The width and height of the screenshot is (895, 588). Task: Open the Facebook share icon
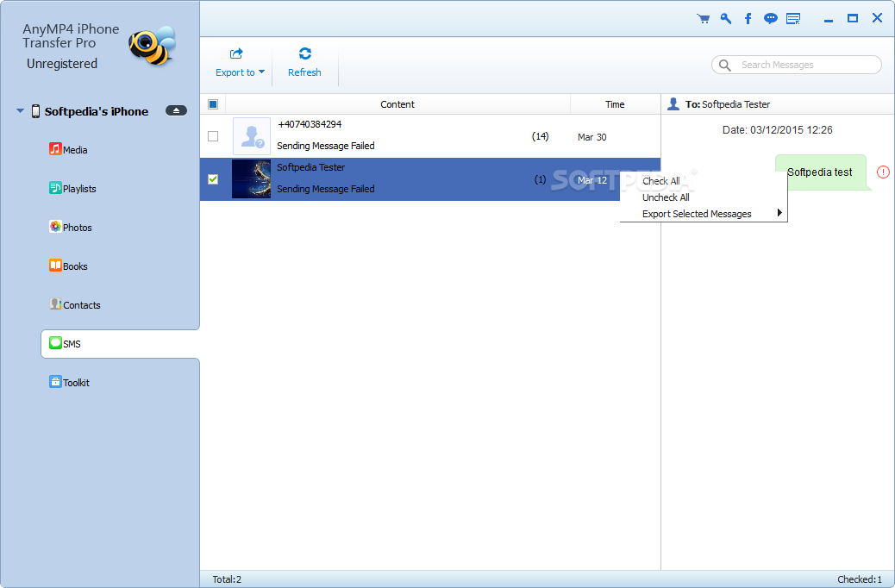(748, 19)
